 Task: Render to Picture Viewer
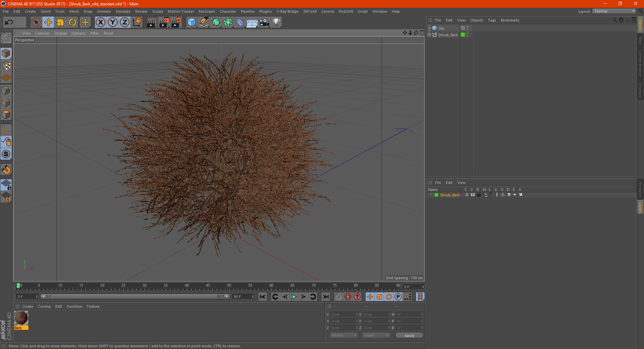click(164, 22)
